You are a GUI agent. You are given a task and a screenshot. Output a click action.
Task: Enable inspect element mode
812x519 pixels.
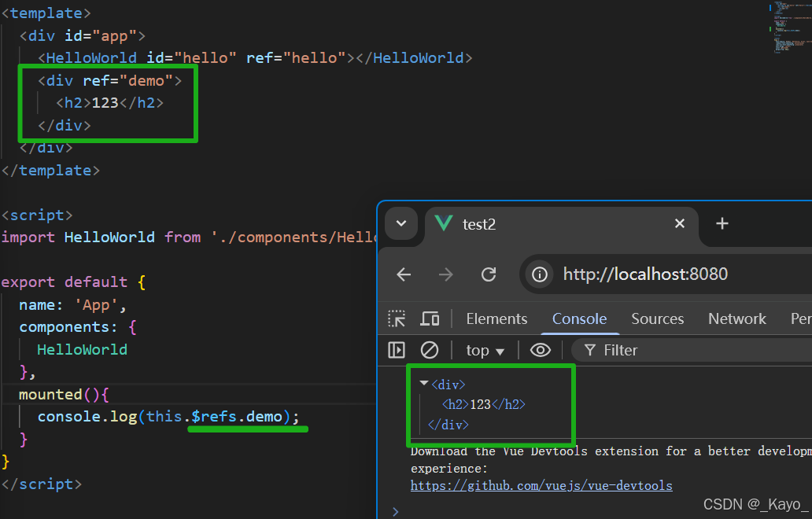coord(397,318)
